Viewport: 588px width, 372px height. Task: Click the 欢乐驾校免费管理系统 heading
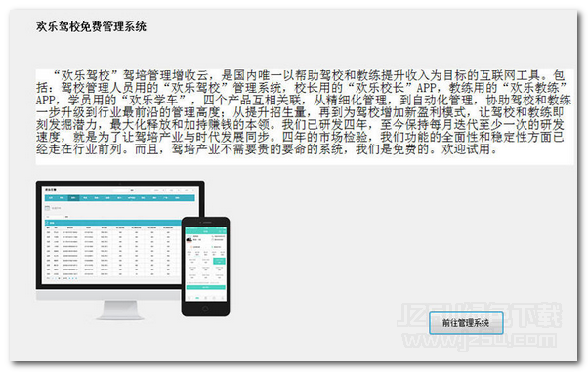click(x=91, y=26)
